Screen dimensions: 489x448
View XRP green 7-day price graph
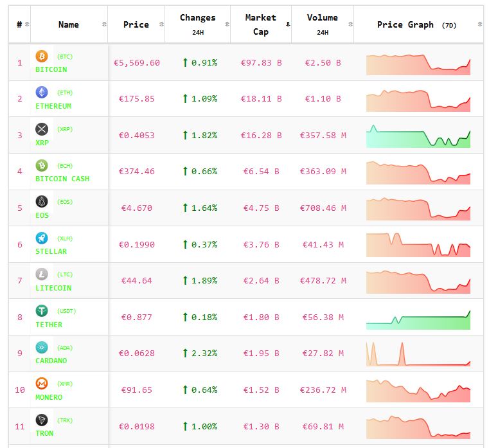tap(418, 136)
